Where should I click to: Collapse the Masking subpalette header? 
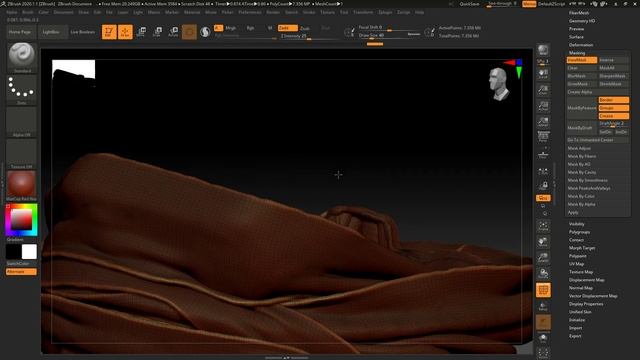(x=577, y=53)
